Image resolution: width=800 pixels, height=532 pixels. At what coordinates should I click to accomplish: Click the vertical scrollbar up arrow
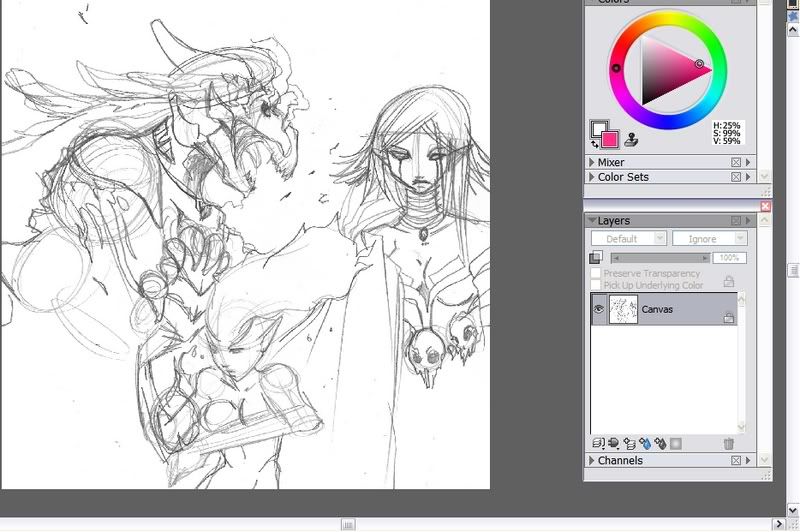tap(793, 30)
